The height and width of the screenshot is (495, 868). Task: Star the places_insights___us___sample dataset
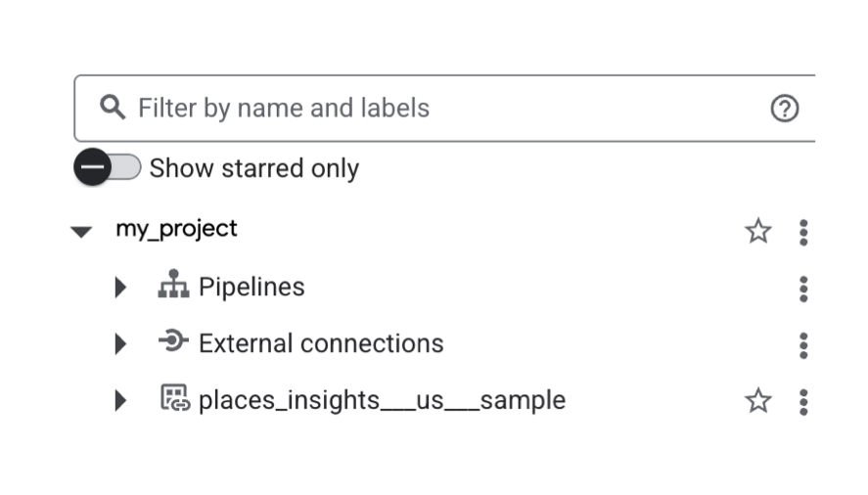758,401
